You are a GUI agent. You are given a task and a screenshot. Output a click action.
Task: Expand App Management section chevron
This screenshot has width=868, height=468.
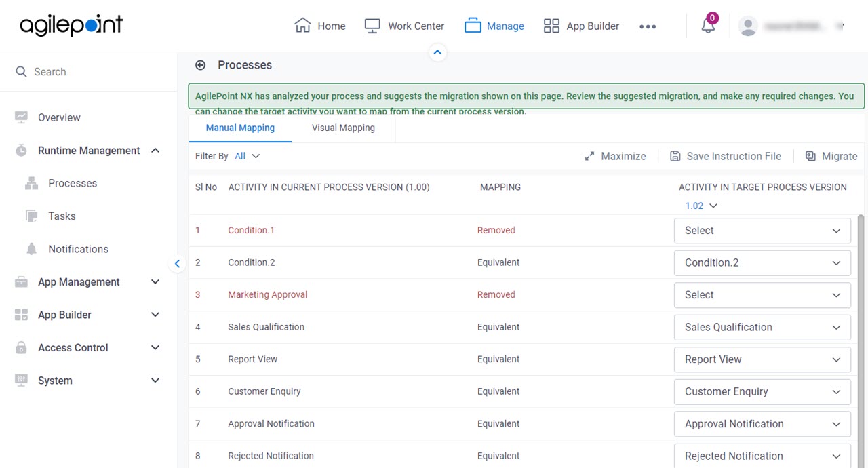(x=155, y=282)
